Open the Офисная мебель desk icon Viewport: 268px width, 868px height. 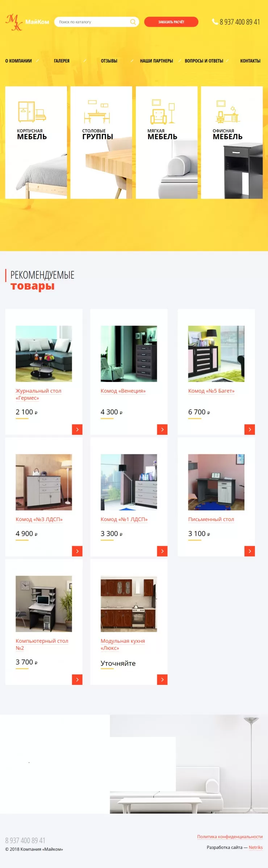point(227,111)
